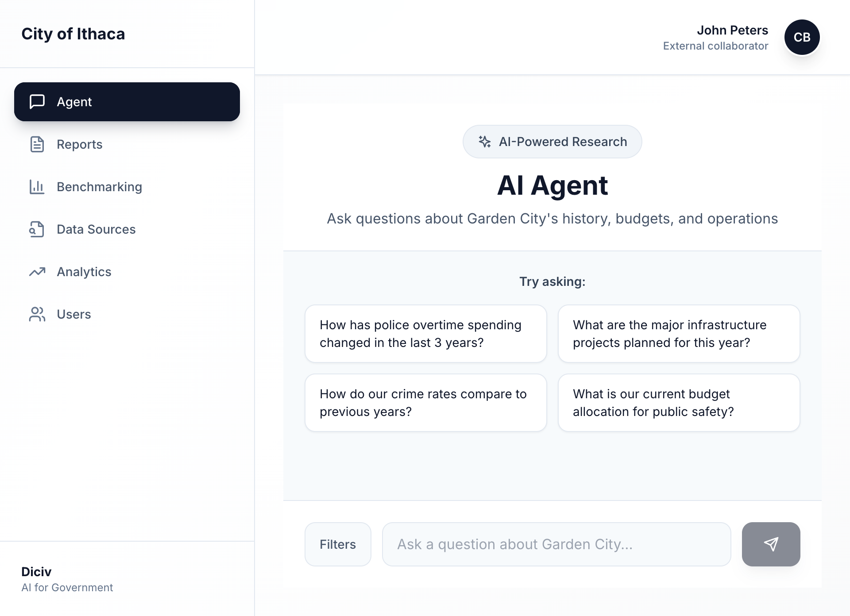
Task: Open the Users section
Action: [x=74, y=314]
